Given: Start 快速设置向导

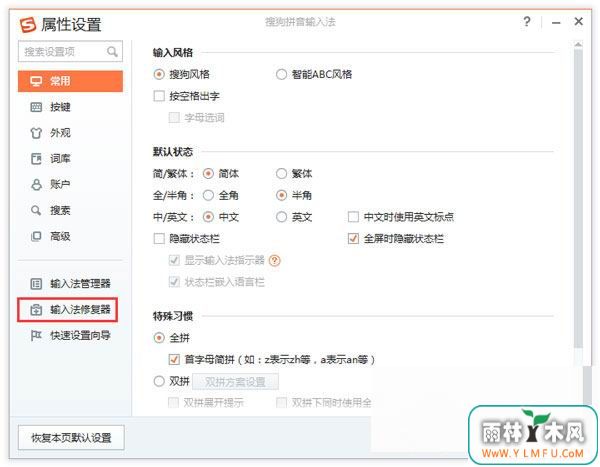Looking at the screenshot, I should click(x=70, y=336).
